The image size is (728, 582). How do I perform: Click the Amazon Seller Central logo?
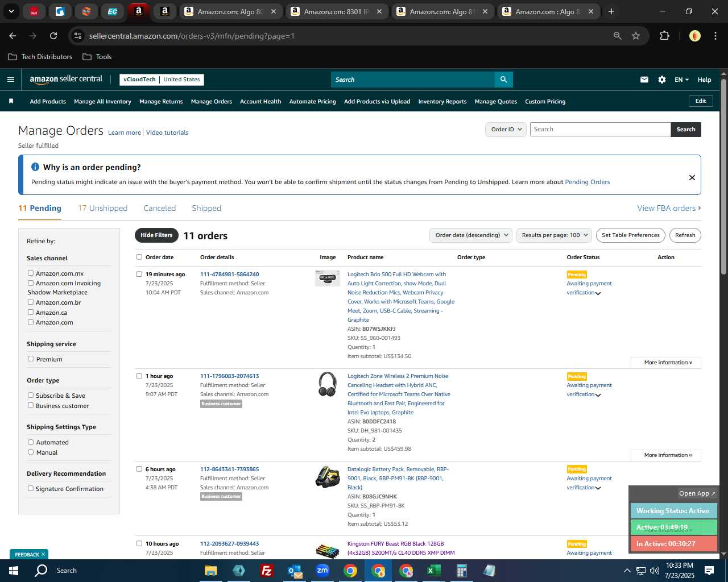[66, 80]
